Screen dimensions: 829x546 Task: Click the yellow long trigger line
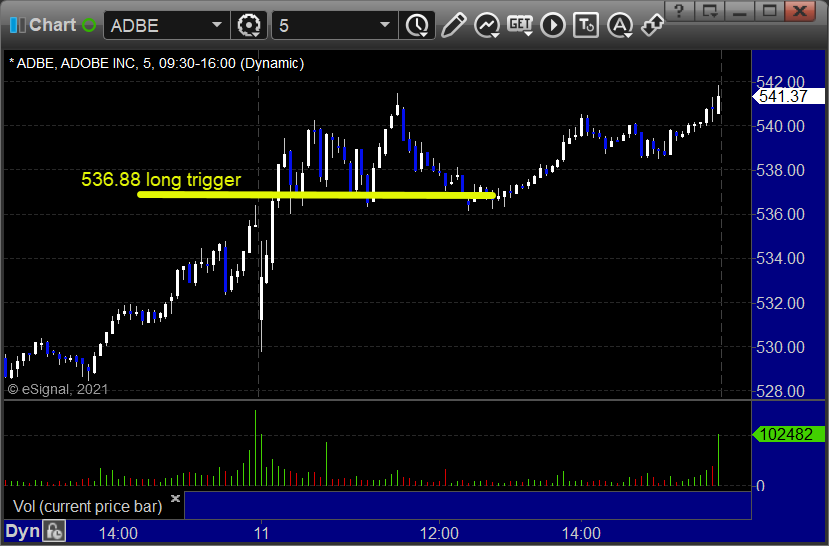pos(316,195)
